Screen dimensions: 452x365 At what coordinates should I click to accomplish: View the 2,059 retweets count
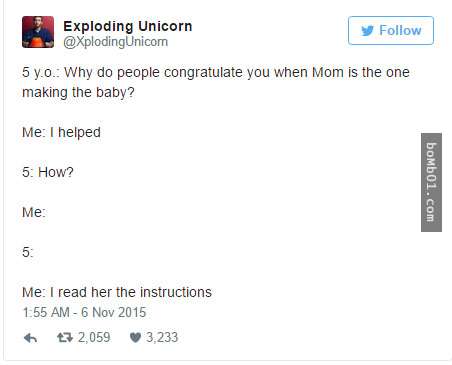pos(94,337)
